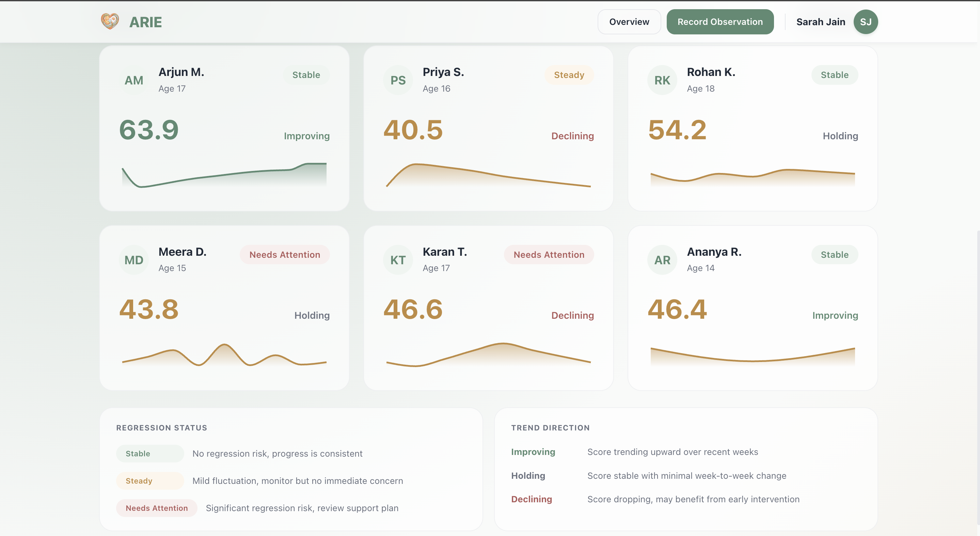This screenshot has width=980, height=536.
Task: Click Meera D.'s MD avatar
Action: (x=134, y=260)
